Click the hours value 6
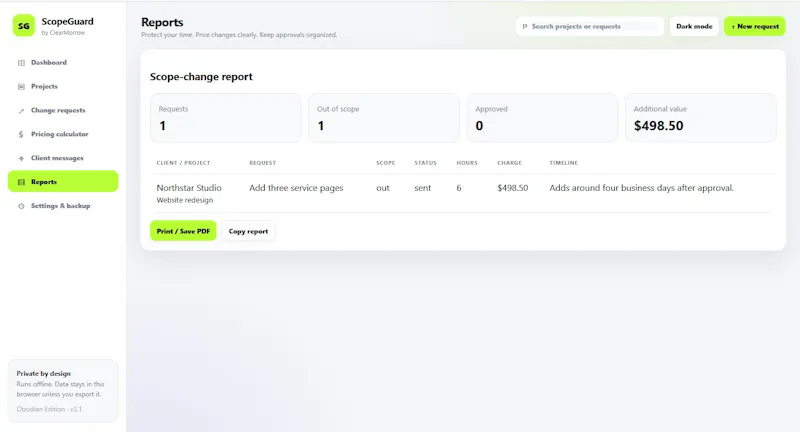Screen dimensions: 800x432 [x=459, y=188]
